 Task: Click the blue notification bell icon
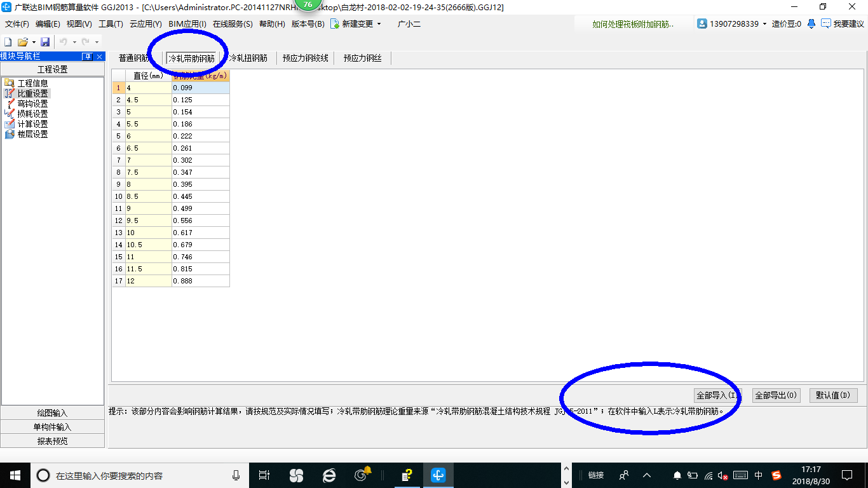(811, 24)
